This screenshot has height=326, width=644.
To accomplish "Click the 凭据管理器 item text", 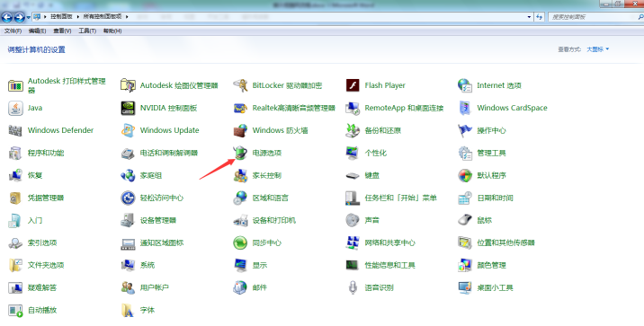I will pos(46,198).
